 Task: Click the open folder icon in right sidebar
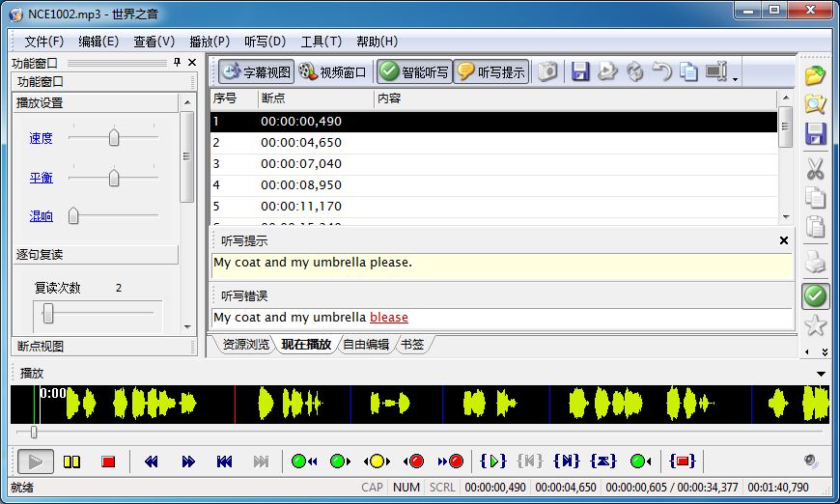(815, 75)
